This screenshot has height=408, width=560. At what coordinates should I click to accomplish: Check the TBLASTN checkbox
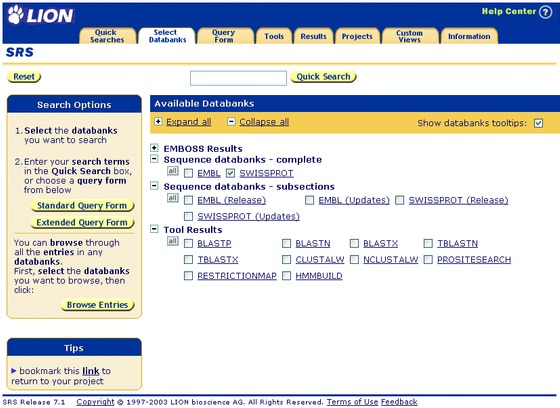click(428, 244)
